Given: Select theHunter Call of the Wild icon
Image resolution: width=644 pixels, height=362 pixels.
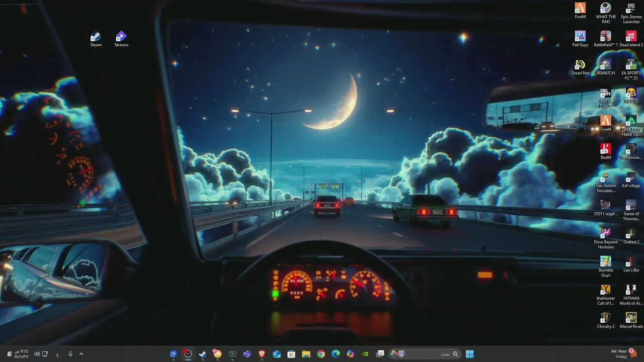Looking at the screenshot, I should click(606, 295).
